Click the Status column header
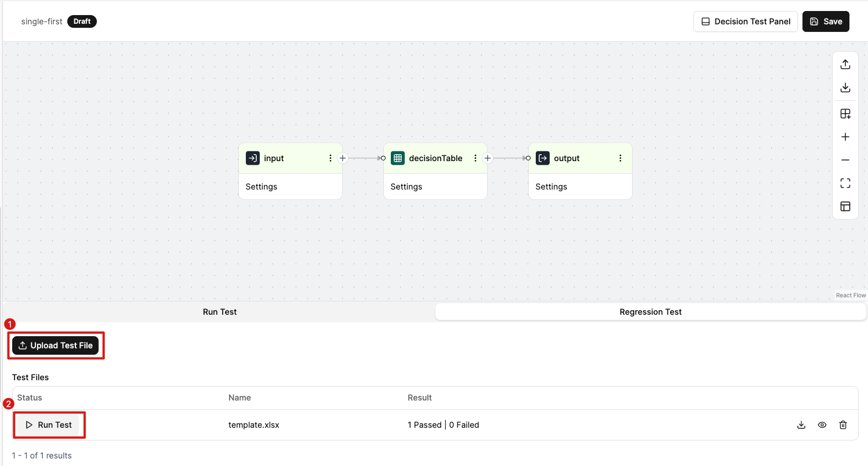Image resolution: width=868 pixels, height=466 pixels. coord(30,398)
